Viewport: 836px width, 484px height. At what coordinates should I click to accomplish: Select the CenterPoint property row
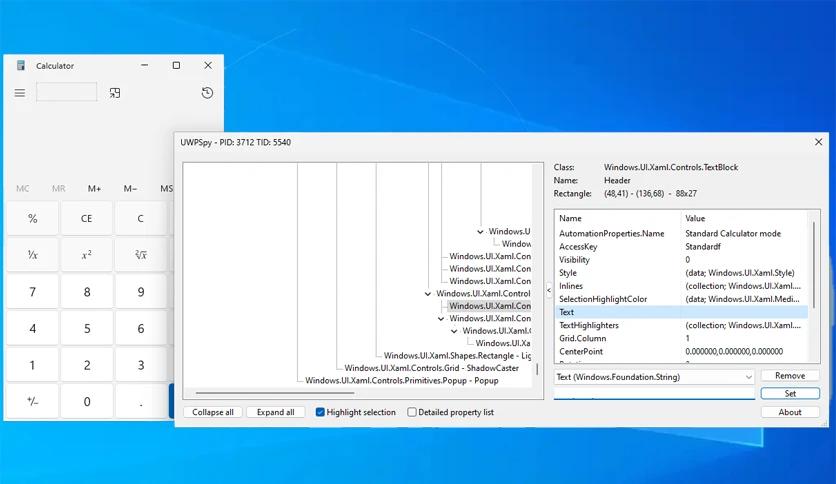coord(682,351)
